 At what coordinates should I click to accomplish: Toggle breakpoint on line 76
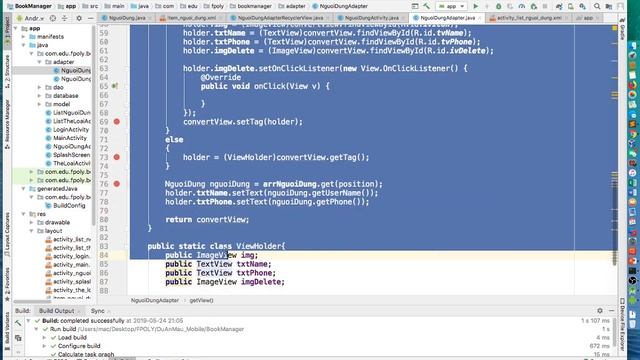[x=117, y=184]
